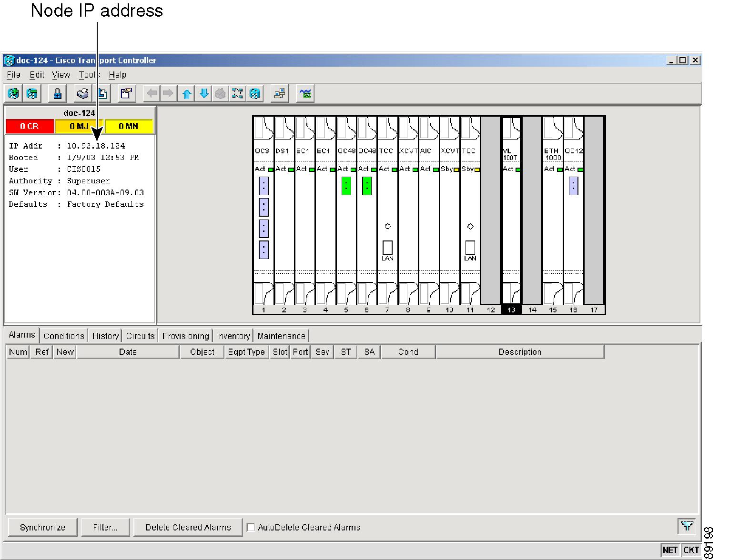The image size is (729, 560).
Task: Click the Go to other node icon
Action: click(x=255, y=93)
